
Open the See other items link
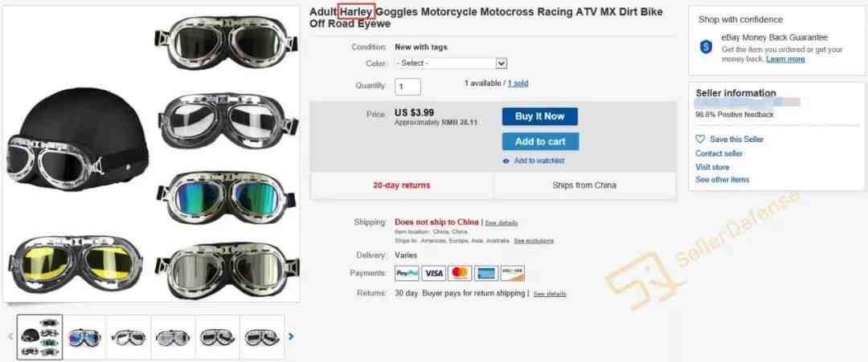[x=722, y=180]
